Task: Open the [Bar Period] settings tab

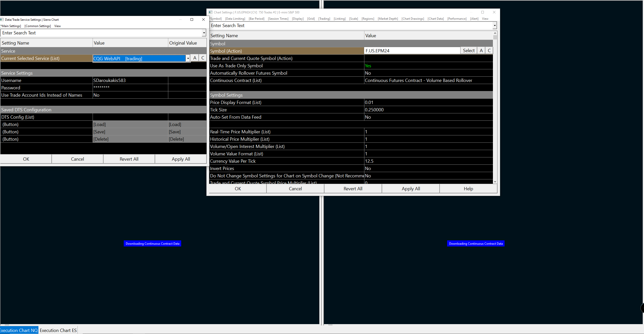Action: pos(256,19)
